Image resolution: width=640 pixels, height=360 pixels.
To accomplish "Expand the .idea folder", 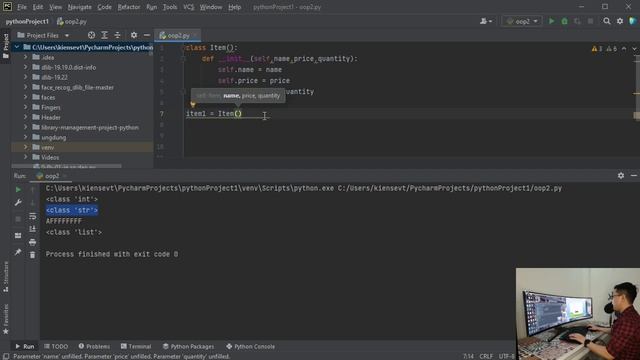I will tap(26, 57).
